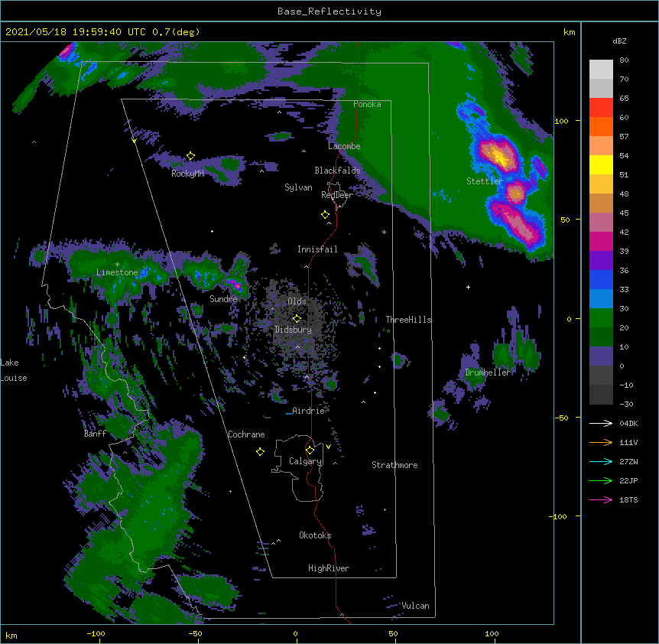Click the Didsbury label

click(294, 330)
